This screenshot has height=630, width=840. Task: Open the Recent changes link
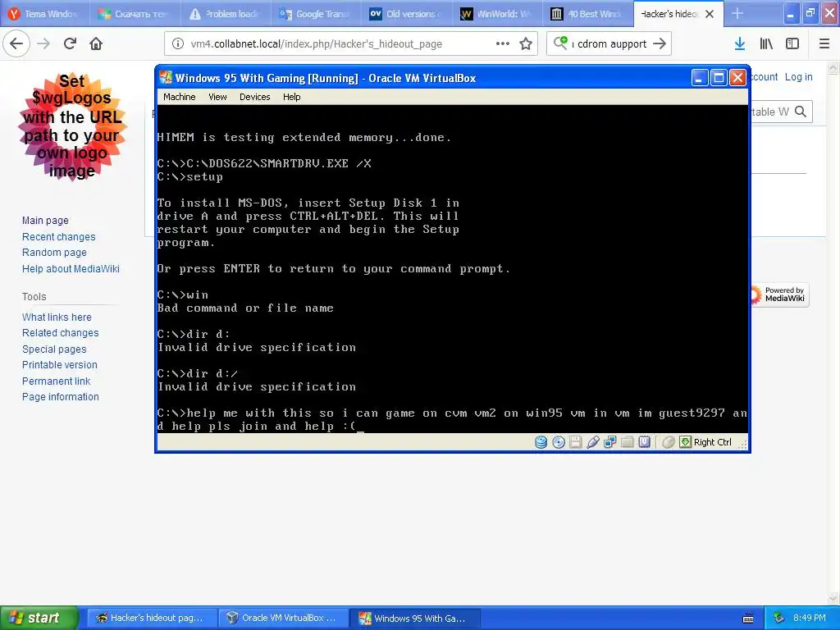click(x=58, y=237)
